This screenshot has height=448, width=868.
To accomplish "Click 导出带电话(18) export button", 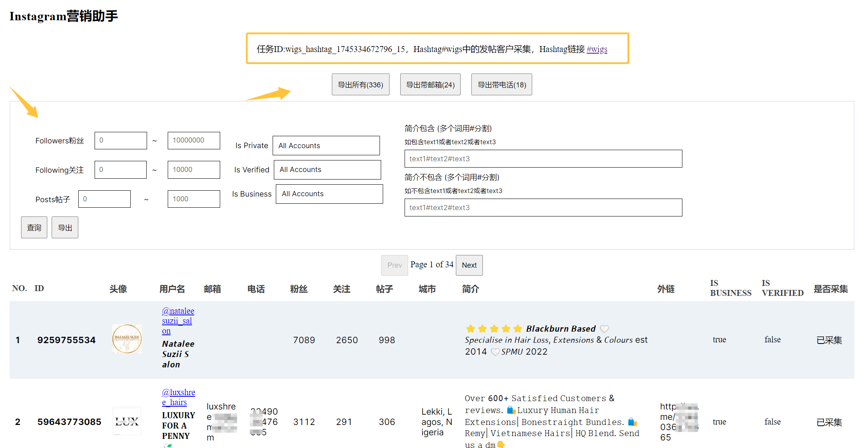I will (x=501, y=85).
